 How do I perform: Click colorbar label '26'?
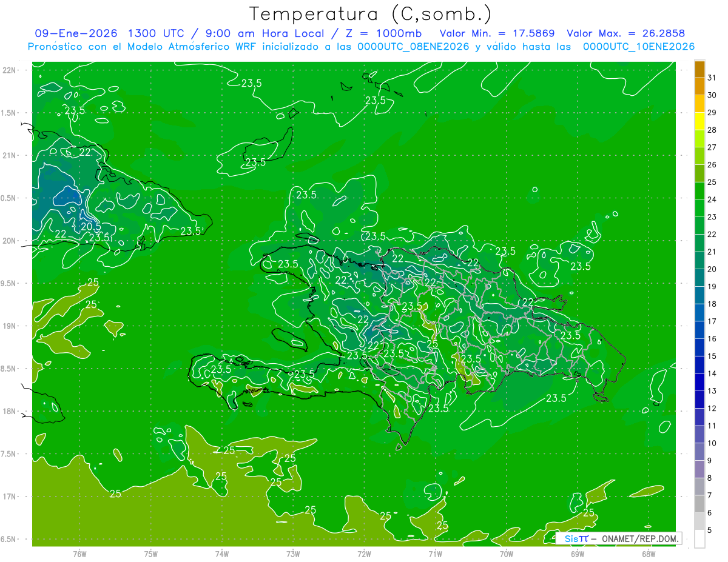tap(712, 164)
